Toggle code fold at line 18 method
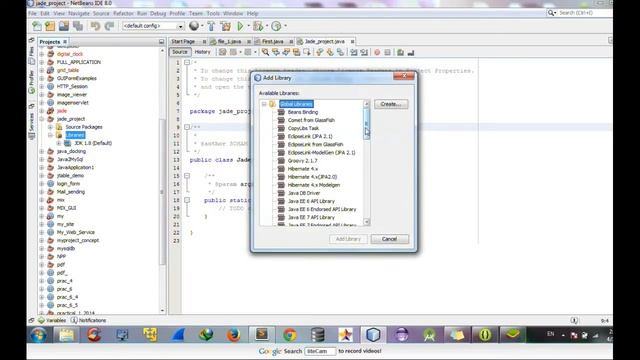Viewport: 640px width, 360px height. tap(187, 200)
